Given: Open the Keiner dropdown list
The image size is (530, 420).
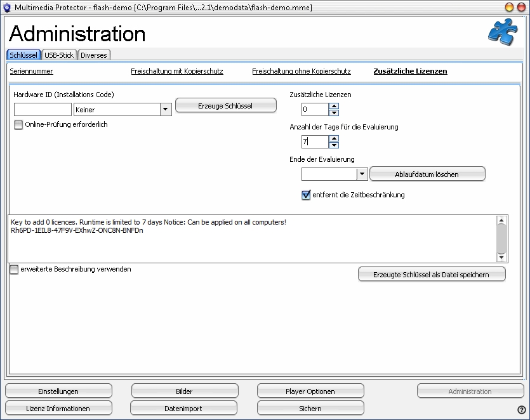Looking at the screenshot, I should pos(165,110).
